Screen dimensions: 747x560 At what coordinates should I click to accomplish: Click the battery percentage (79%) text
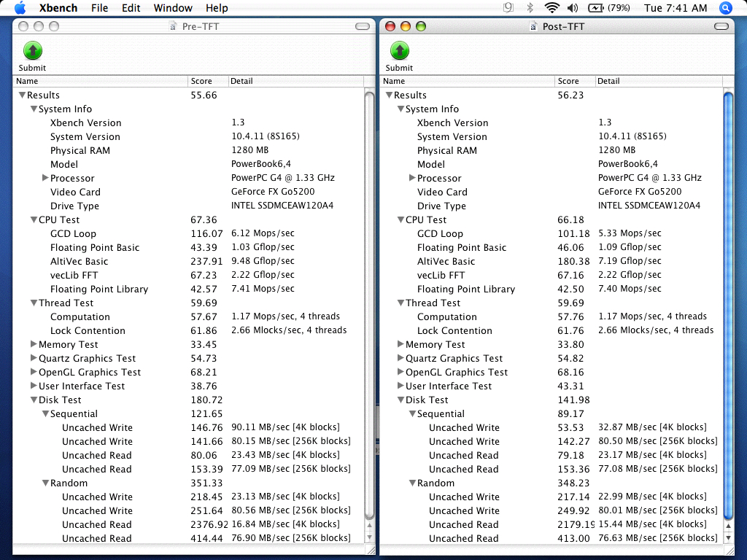tap(619, 7)
